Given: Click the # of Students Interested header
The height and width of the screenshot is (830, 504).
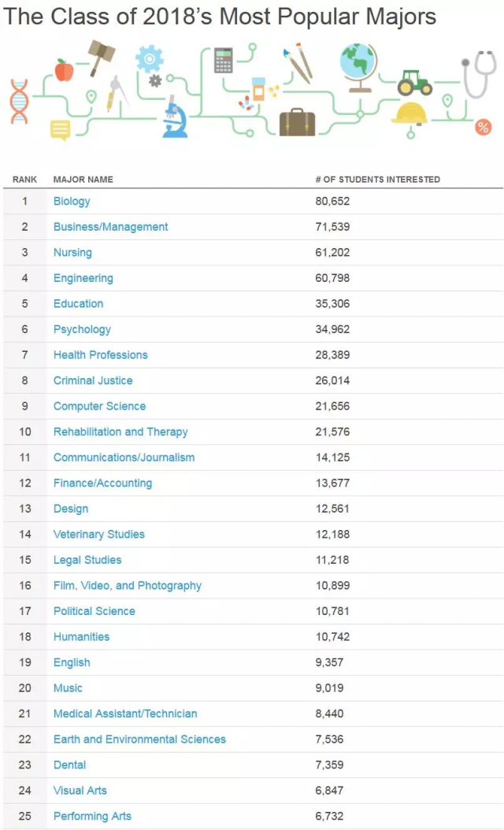Looking at the screenshot, I should [377, 180].
